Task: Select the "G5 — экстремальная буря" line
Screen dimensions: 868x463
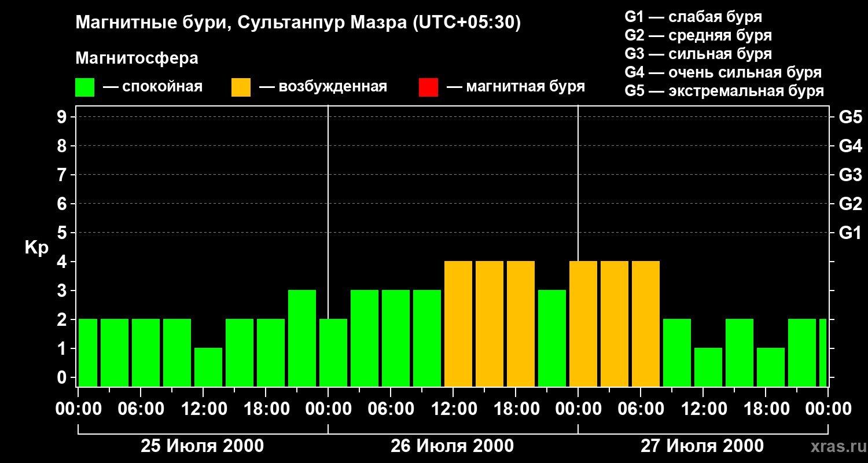Action: (x=724, y=91)
